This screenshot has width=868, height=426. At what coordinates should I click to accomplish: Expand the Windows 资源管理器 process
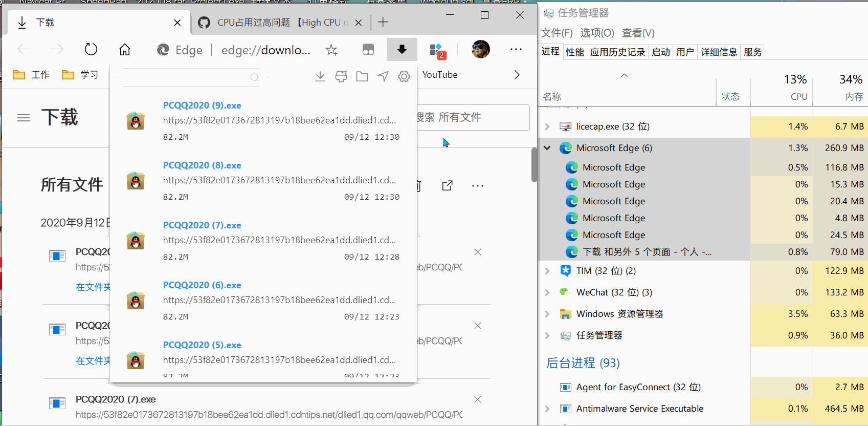click(x=547, y=314)
